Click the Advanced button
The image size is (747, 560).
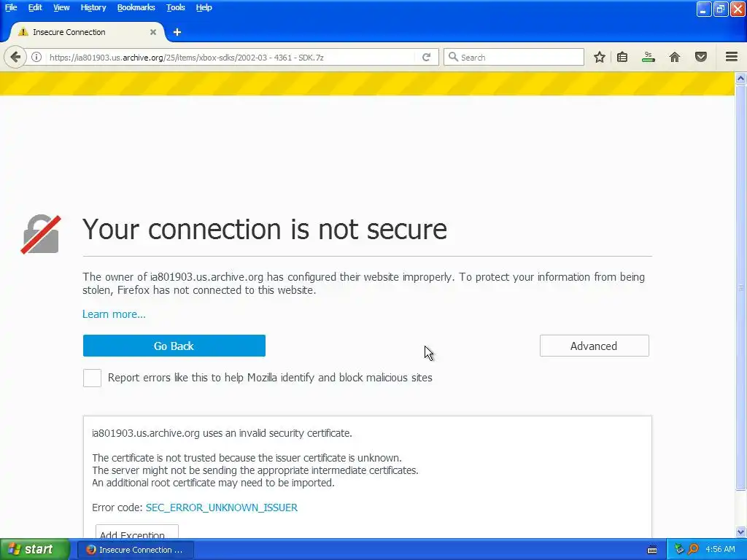tap(594, 346)
